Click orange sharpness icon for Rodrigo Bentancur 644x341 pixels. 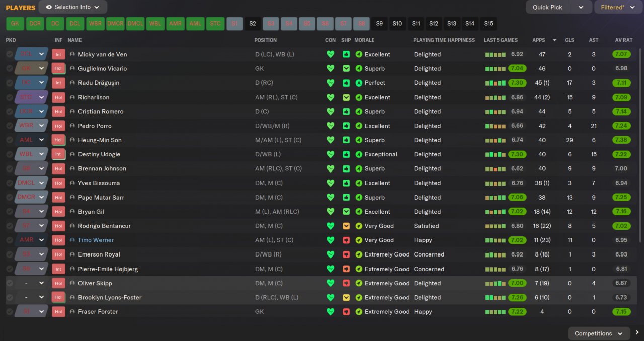point(346,226)
